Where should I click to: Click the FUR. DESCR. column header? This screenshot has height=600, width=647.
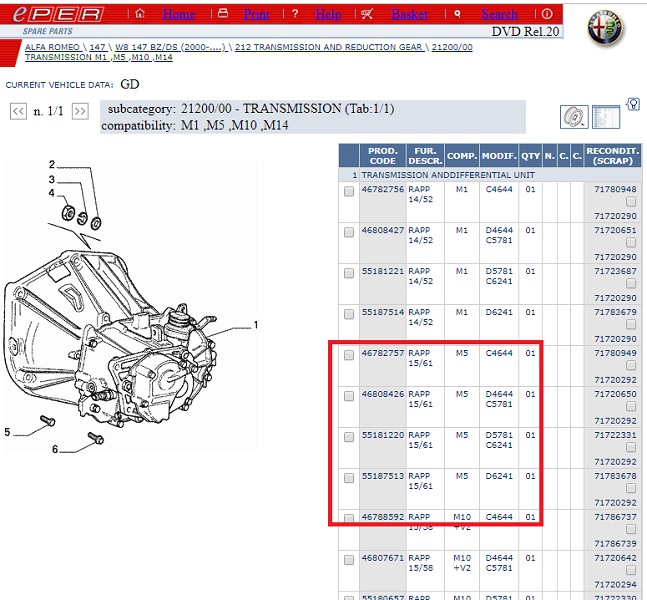(425, 156)
